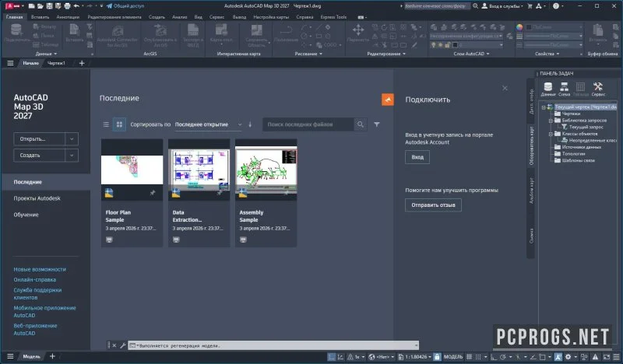The width and height of the screenshot is (623, 364).
Task: Select Топологии in the task pane tree
Action: click(x=573, y=154)
